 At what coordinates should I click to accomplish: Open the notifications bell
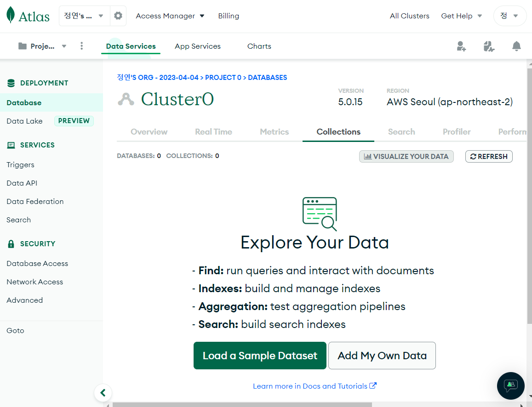pyautogui.click(x=516, y=46)
